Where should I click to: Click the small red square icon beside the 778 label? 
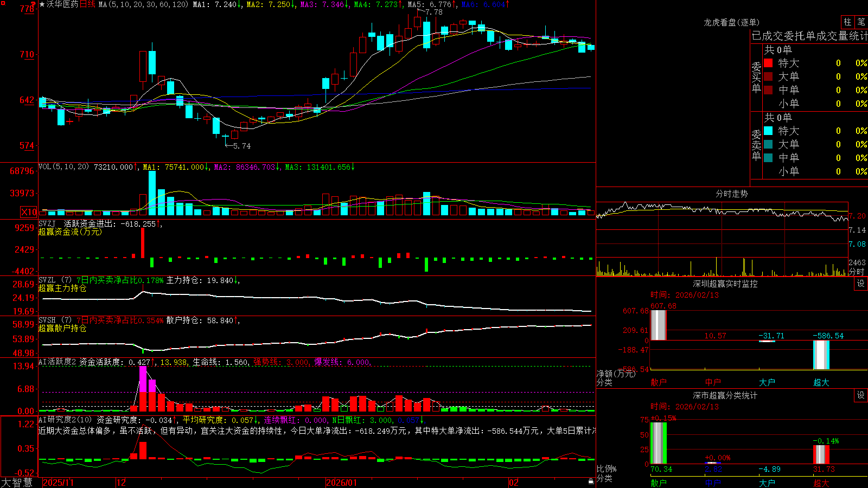(3, 3)
